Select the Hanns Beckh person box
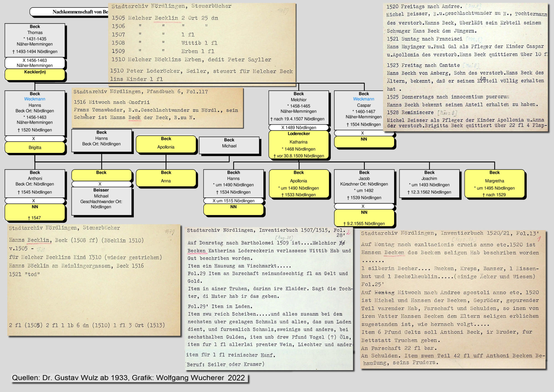 [x=233, y=183]
